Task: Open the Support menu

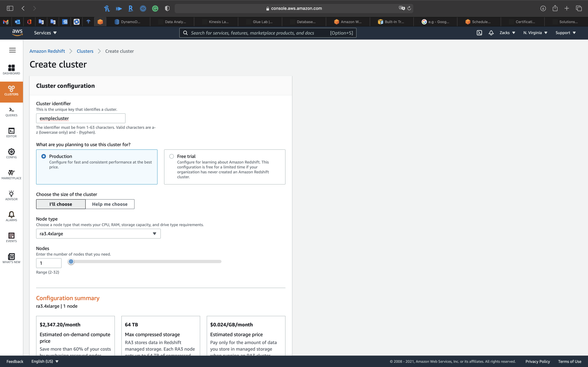Action: pos(565,33)
